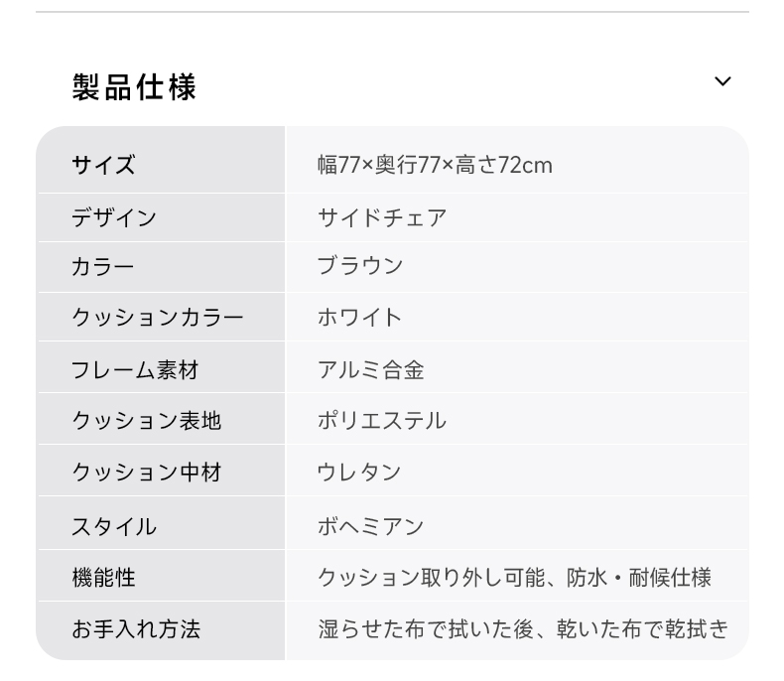Click the ウレタン value
The image size is (784, 681).
pos(359,472)
